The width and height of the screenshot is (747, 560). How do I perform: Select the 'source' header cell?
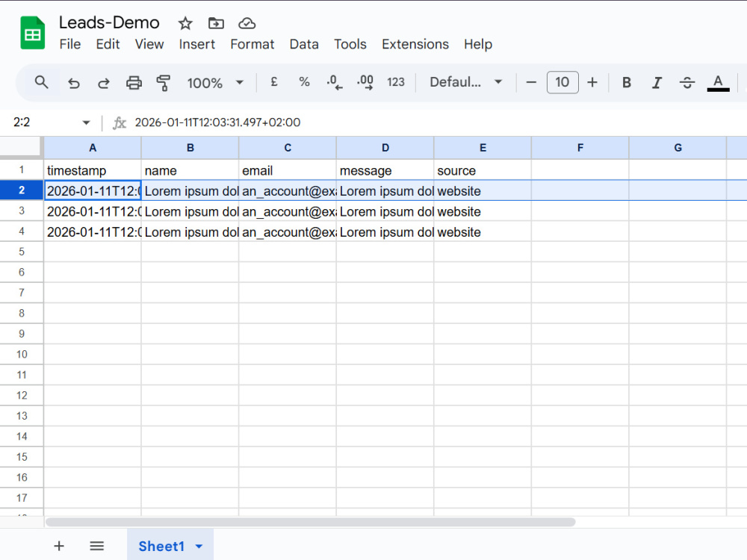(x=483, y=170)
